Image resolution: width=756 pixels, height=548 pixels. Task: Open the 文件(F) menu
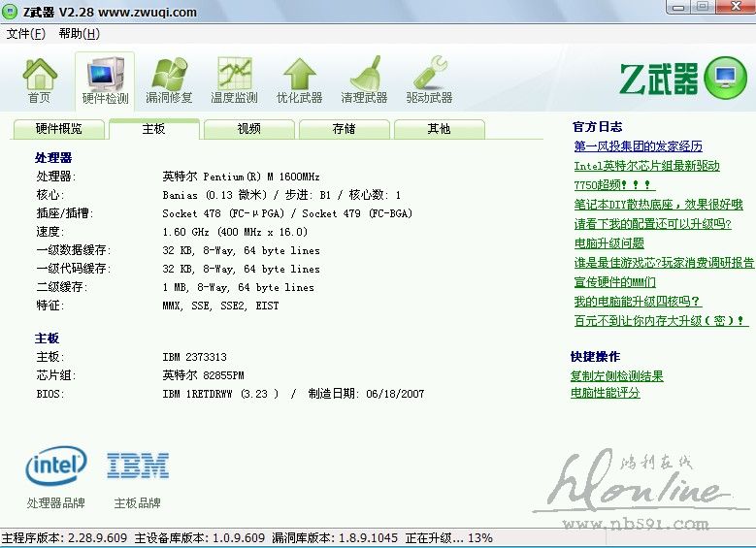(26, 34)
